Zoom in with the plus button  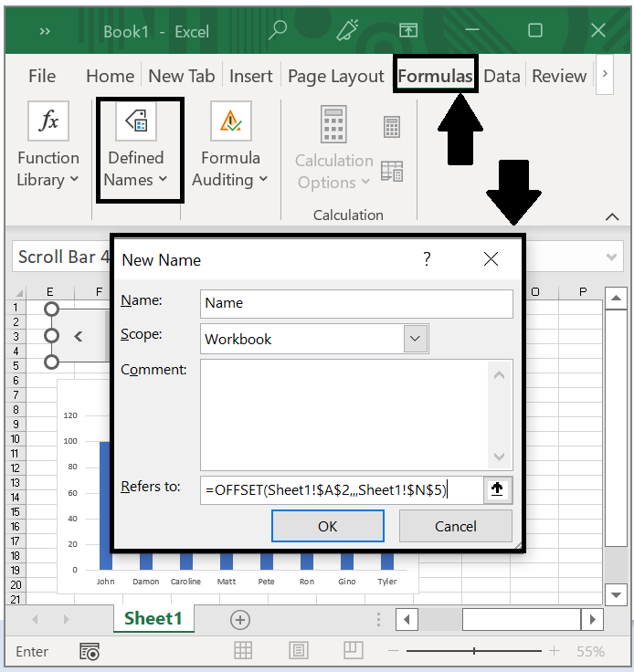point(554,651)
